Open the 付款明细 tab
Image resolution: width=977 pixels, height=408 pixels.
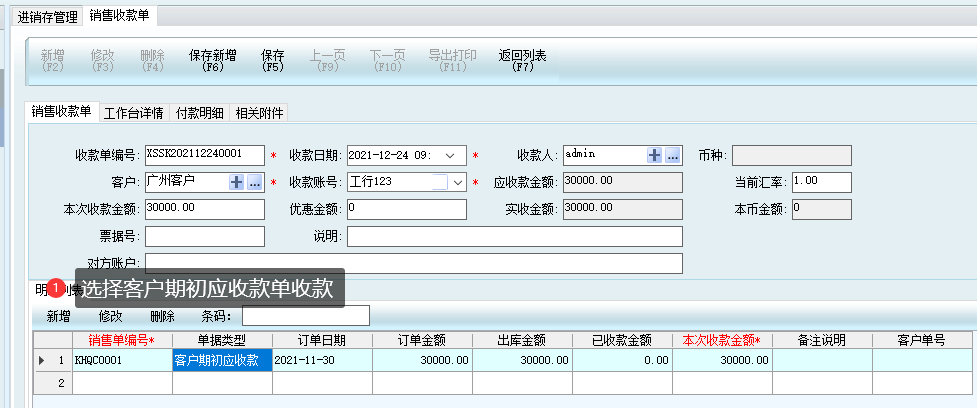200,112
